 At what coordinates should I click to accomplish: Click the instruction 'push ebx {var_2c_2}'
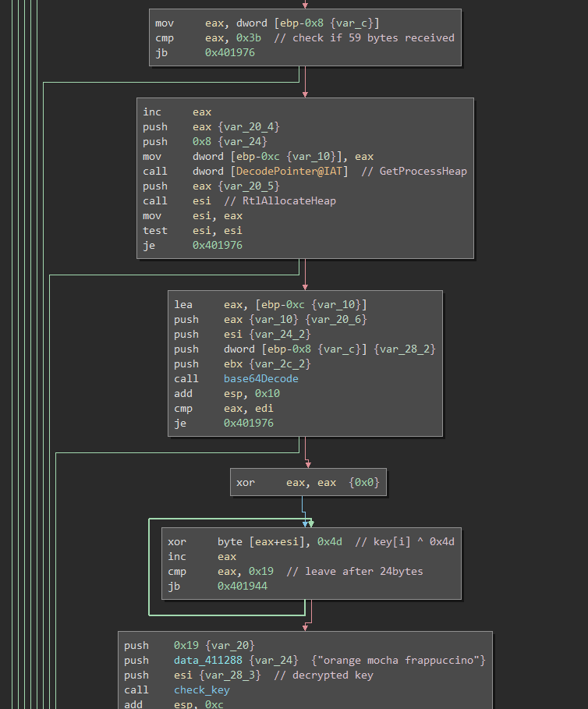point(243,364)
